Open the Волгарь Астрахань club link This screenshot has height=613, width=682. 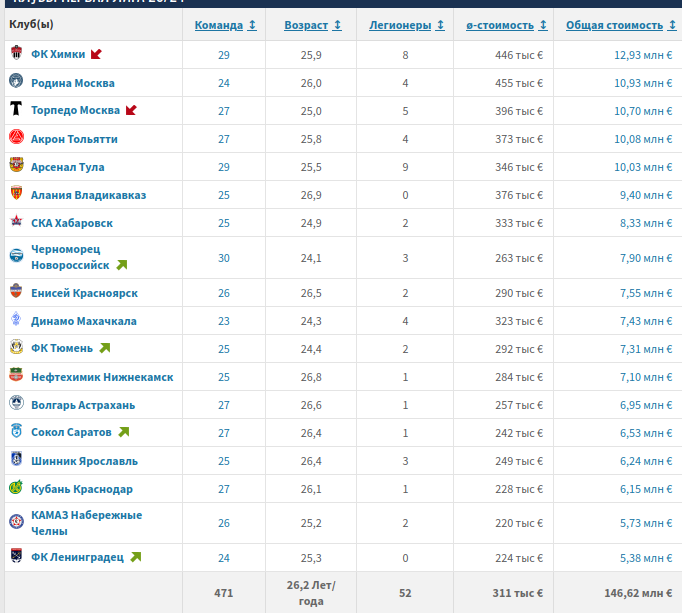83,405
